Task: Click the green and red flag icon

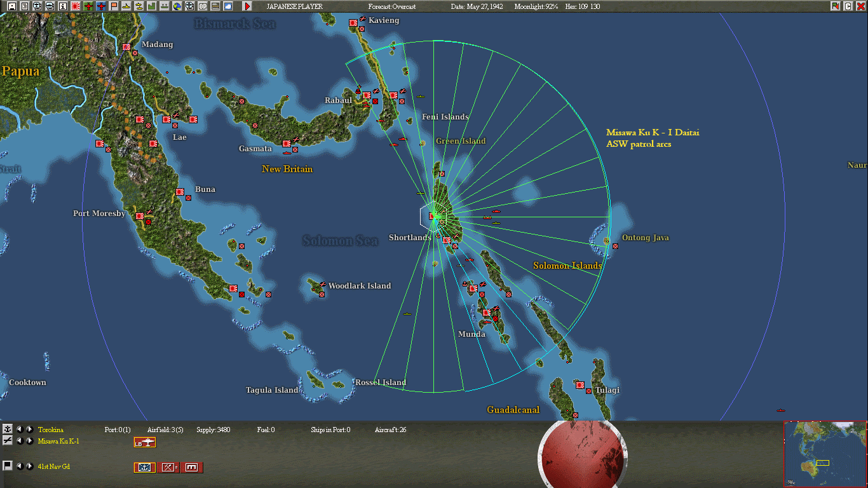Action: (x=836, y=6)
